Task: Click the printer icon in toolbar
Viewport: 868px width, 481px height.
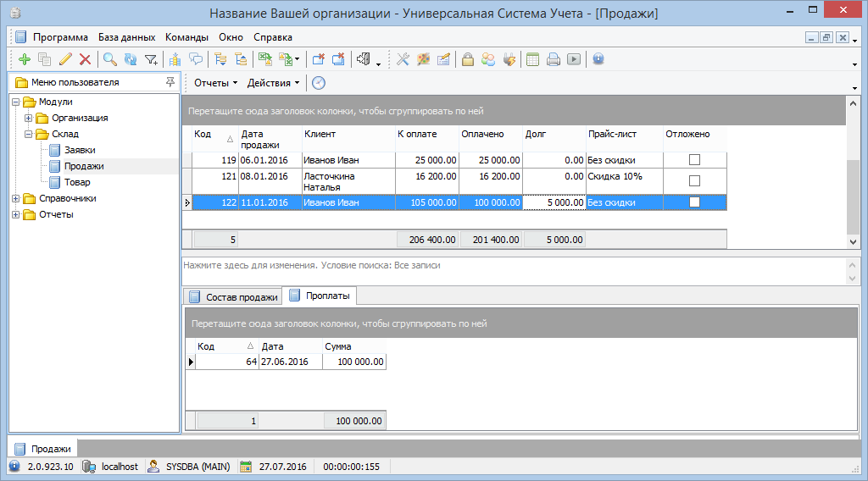Action: [x=554, y=59]
